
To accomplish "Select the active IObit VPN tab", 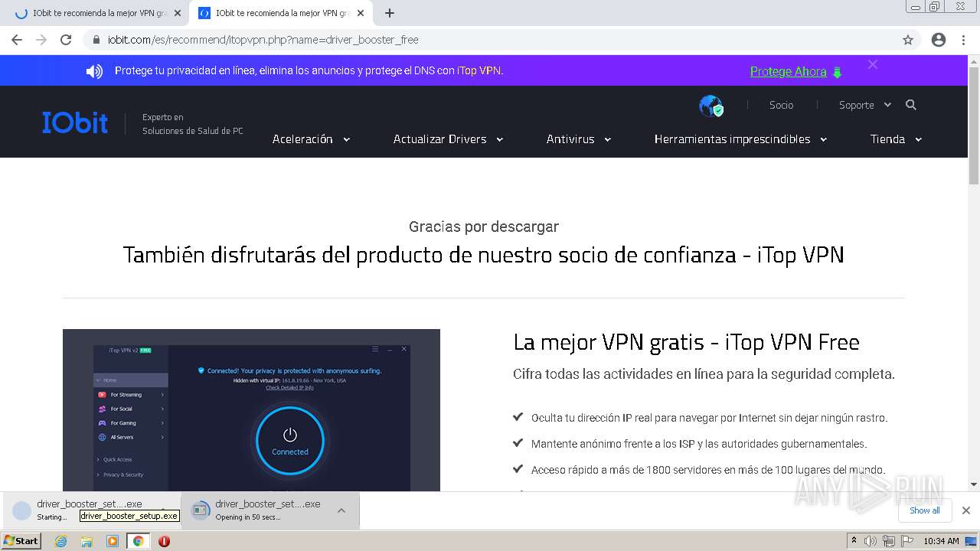I will 280,13.
